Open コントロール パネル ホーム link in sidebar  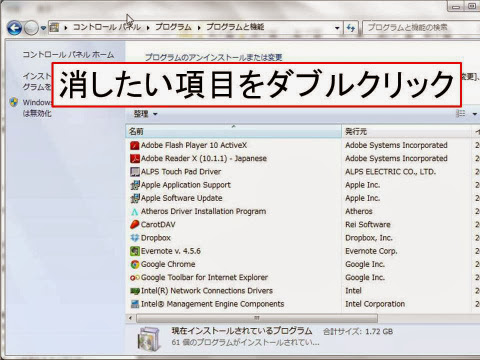(x=68, y=54)
